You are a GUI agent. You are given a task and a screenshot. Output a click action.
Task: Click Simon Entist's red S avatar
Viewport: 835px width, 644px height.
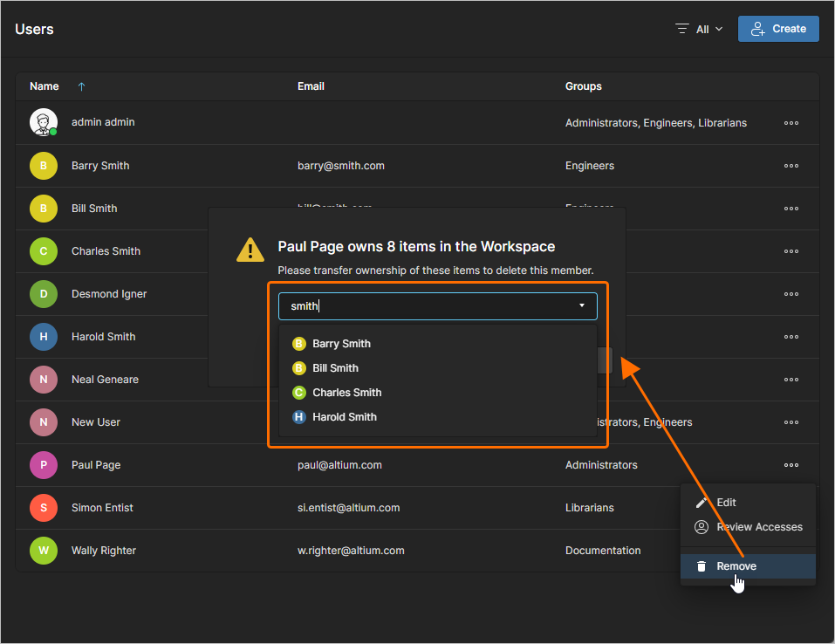coord(43,508)
